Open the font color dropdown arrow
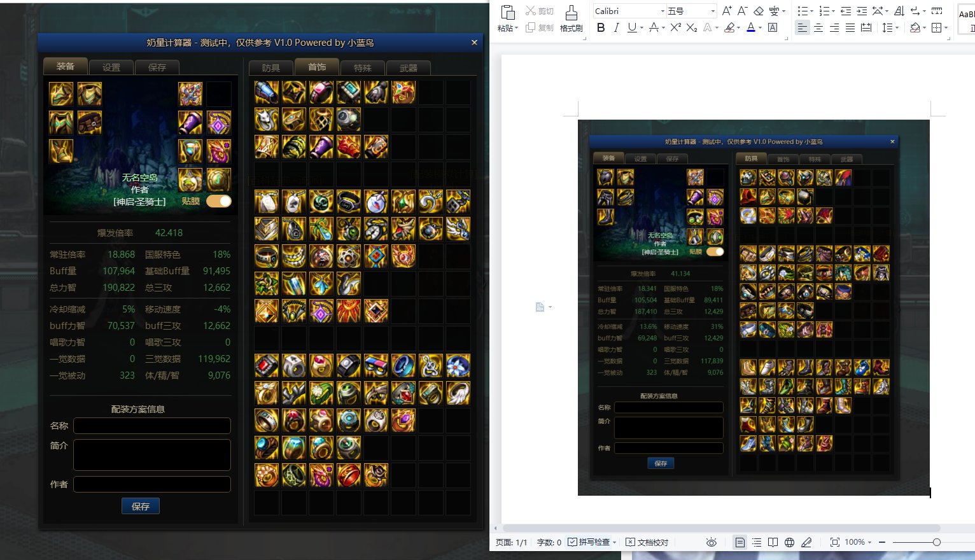Image resolution: width=975 pixels, height=560 pixels. coord(760,27)
